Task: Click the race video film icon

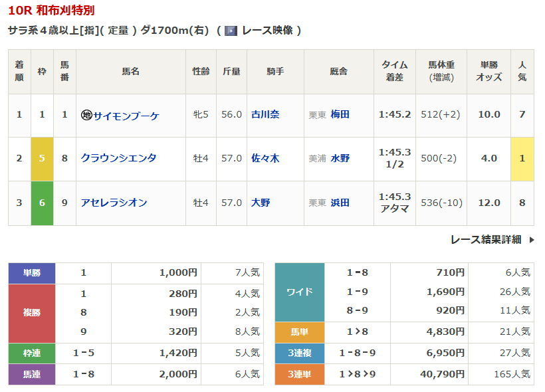Action: [x=231, y=31]
